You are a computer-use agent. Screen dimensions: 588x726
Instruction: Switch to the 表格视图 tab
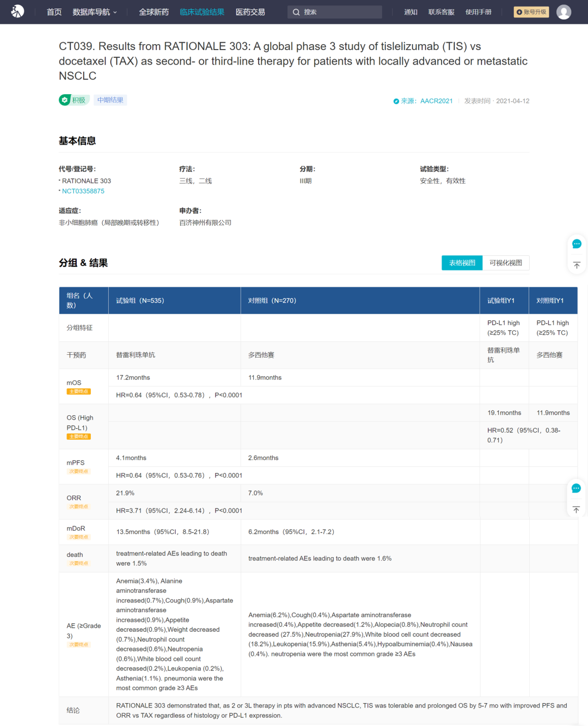coord(462,263)
